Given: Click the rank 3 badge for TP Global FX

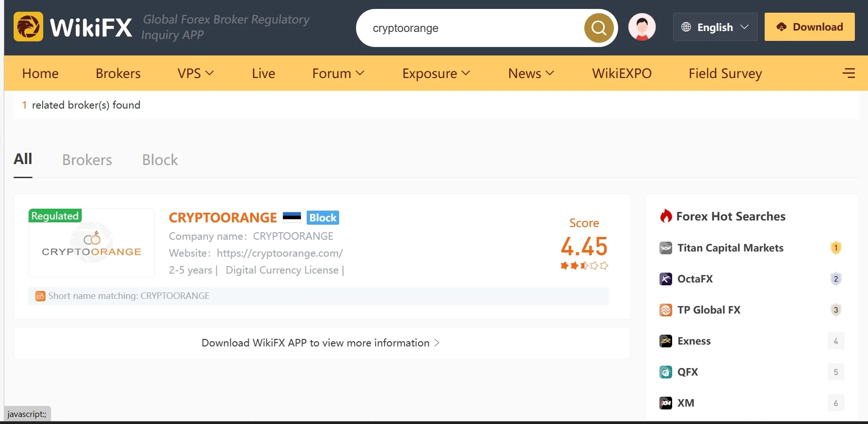Looking at the screenshot, I should pos(836,310).
